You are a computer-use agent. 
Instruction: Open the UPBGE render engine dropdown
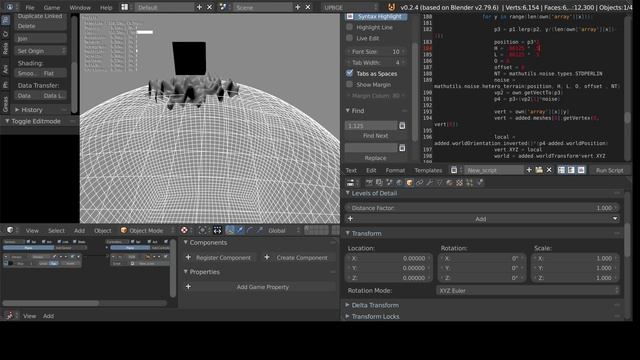coord(350,7)
